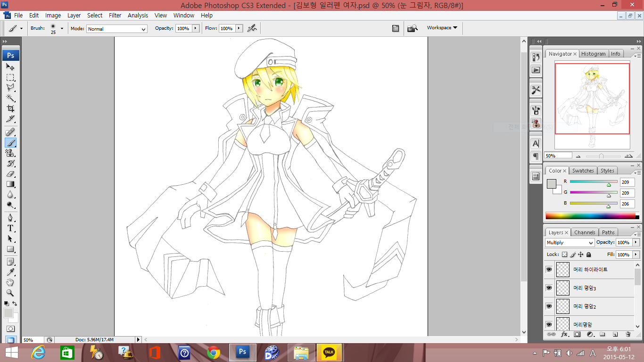Switch to the Histogram tab

click(x=593, y=54)
